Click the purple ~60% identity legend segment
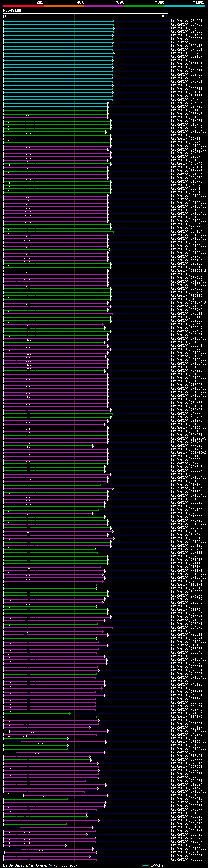The height and width of the screenshot is (868, 208). coord(104,6)
